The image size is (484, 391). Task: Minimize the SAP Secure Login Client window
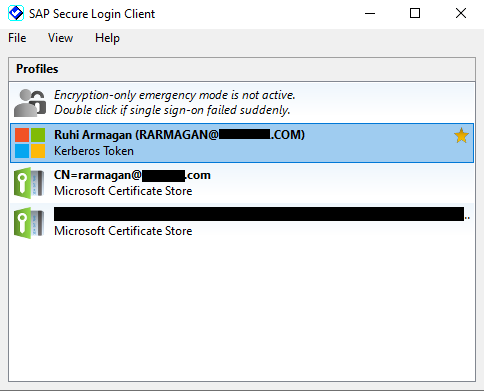pos(370,13)
